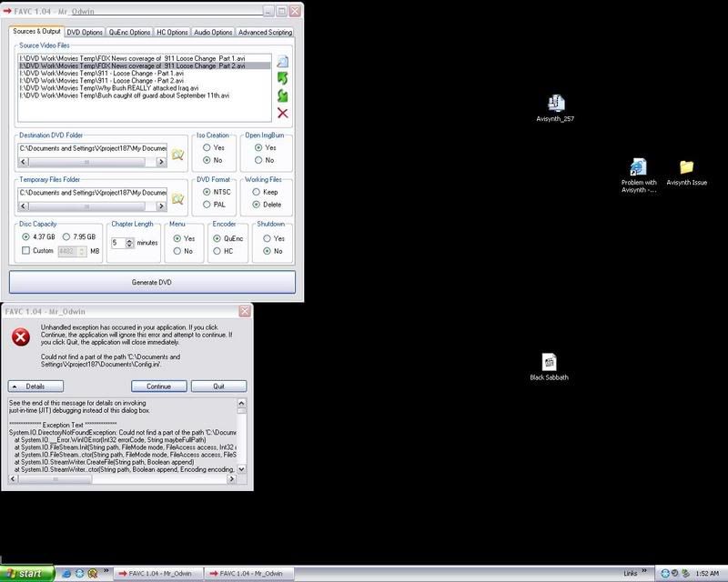Click the move file up green arrow
728x582 pixels.
(283, 78)
